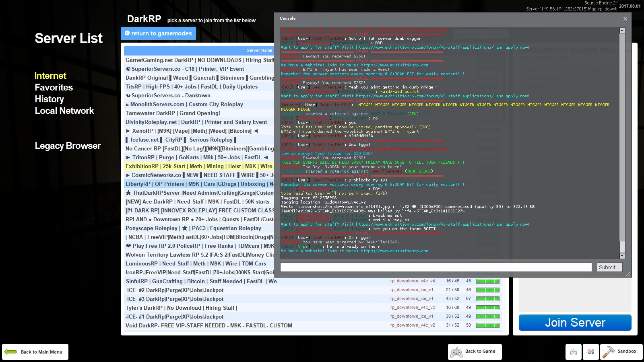
Task: Focus the console command input field
Action: click(436, 267)
